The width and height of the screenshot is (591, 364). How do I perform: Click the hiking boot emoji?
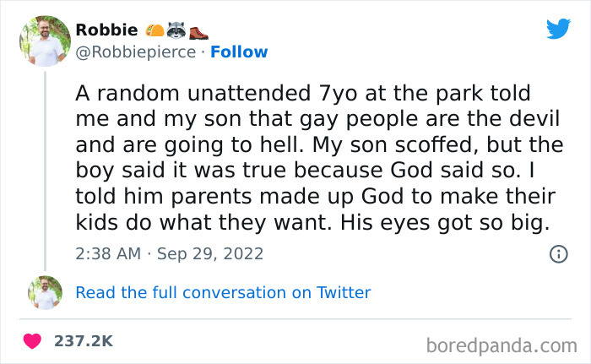pos(198,30)
